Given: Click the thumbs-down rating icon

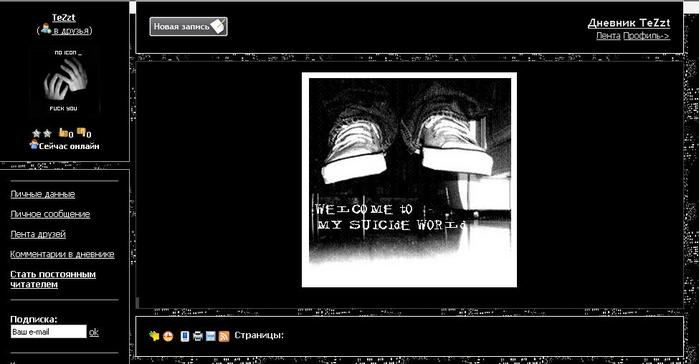Looking at the screenshot, I should pos(81,132).
